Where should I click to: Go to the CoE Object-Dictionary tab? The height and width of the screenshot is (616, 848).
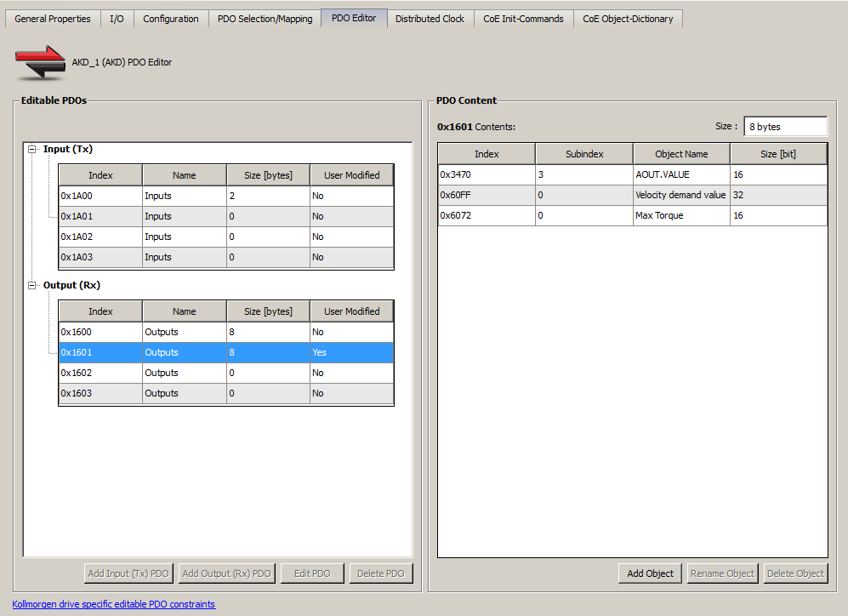pyautogui.click(x=628, y=19)
